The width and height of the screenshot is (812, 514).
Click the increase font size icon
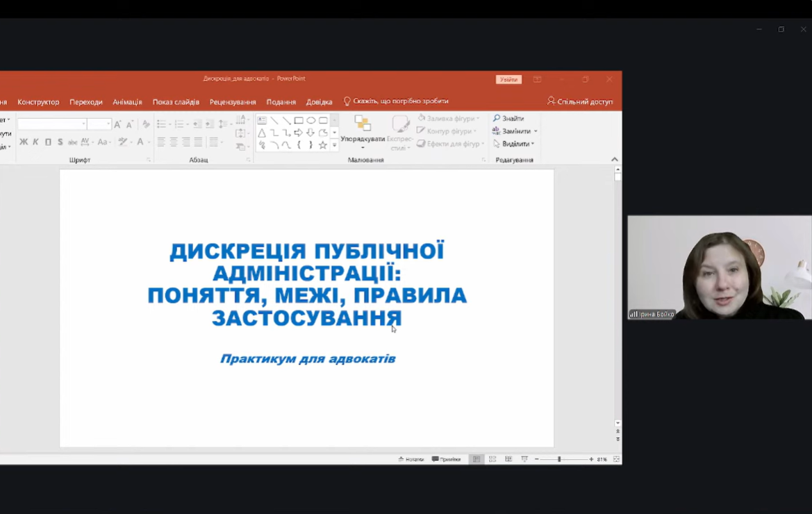(x=117, y=124)
